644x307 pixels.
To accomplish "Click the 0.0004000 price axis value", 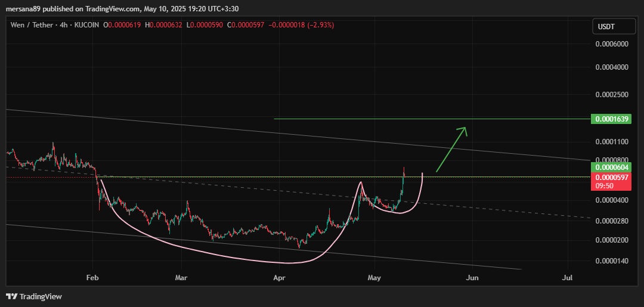I will [612, 67].
